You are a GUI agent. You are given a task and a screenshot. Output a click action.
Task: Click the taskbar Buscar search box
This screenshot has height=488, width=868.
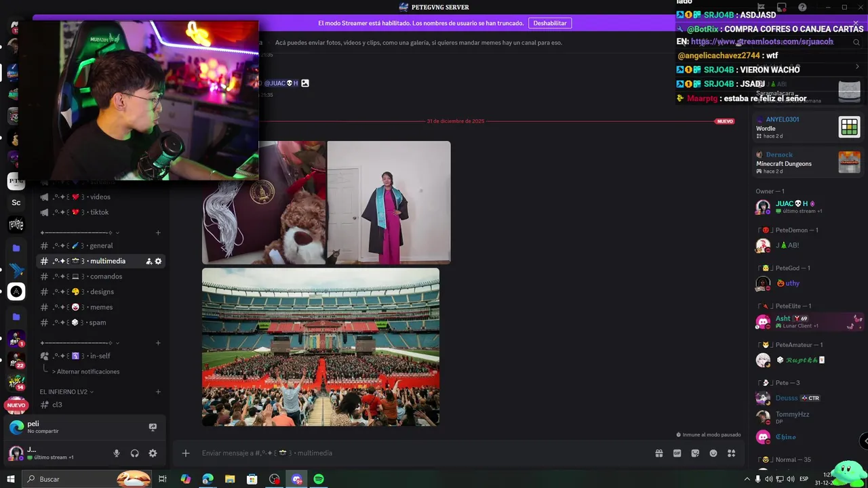[86, 479]
